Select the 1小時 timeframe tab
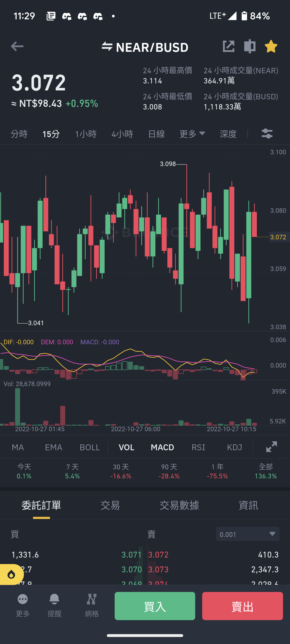 point(86,134)
